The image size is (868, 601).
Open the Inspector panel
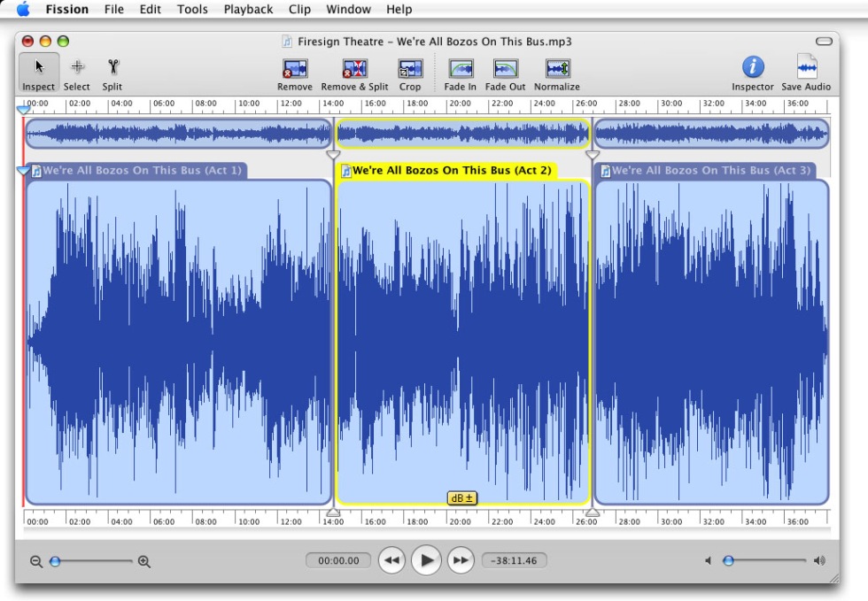753,67
